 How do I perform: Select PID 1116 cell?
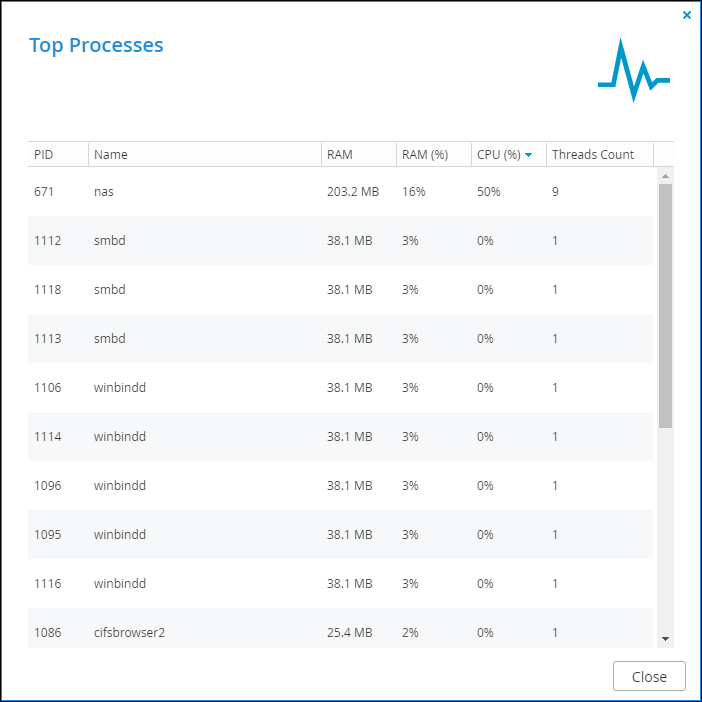click(x=47, y=583)
